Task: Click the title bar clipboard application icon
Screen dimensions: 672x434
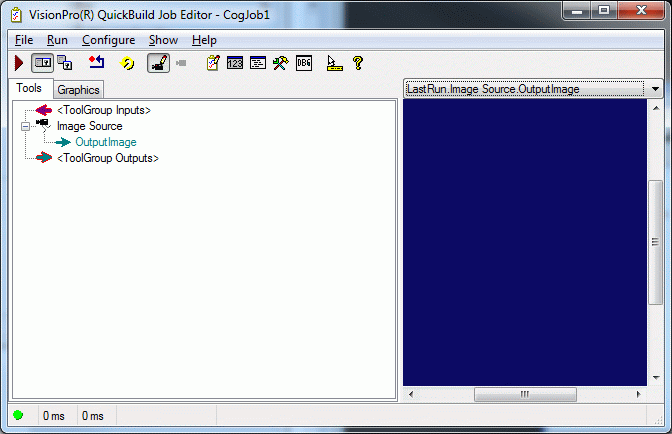Action: pos(17,15)
